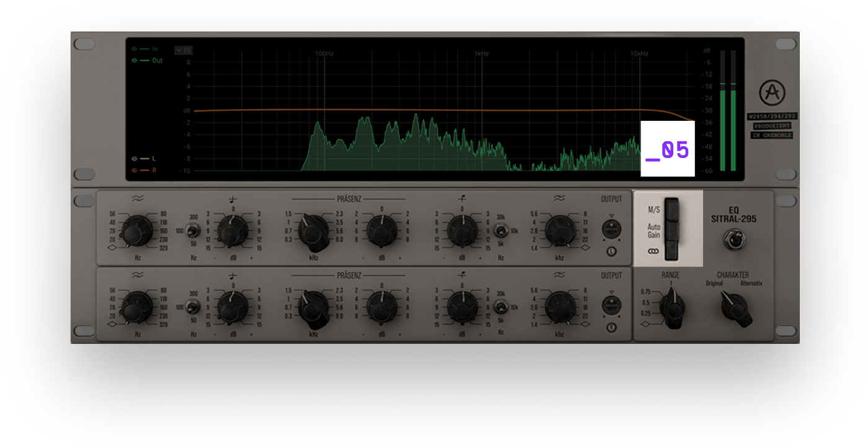This screenshot has height=448, width=868.
Task: Hide the L channel curve eye
Action: click(x=134, y=159)
